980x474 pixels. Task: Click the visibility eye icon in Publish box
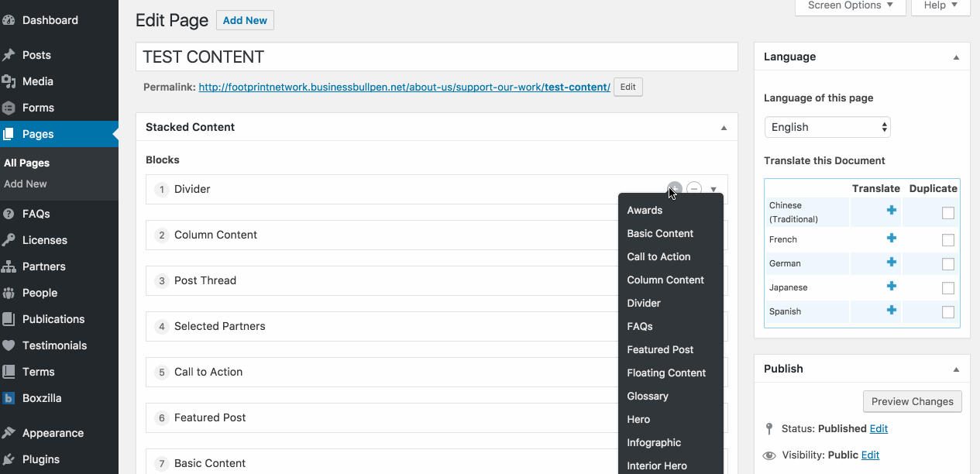tap(769, 455)
